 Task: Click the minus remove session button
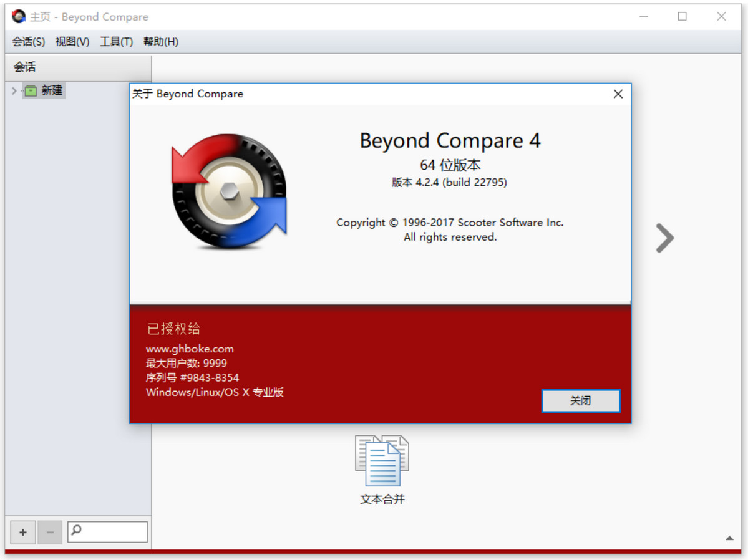click(x=50, y=532)
